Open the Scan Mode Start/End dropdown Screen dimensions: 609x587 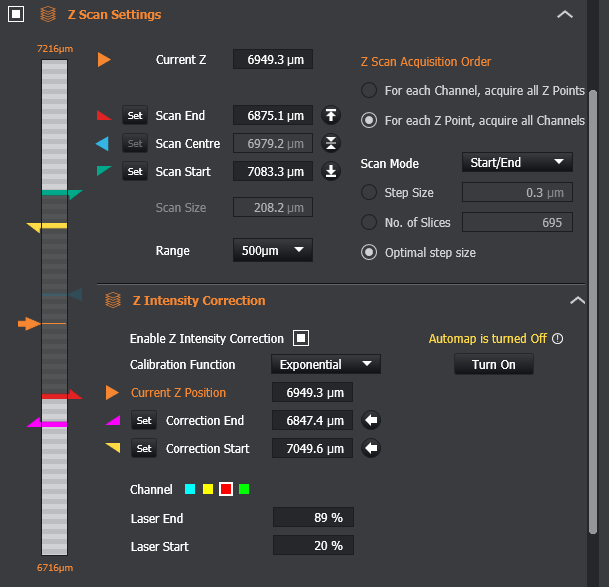(517, 162)
